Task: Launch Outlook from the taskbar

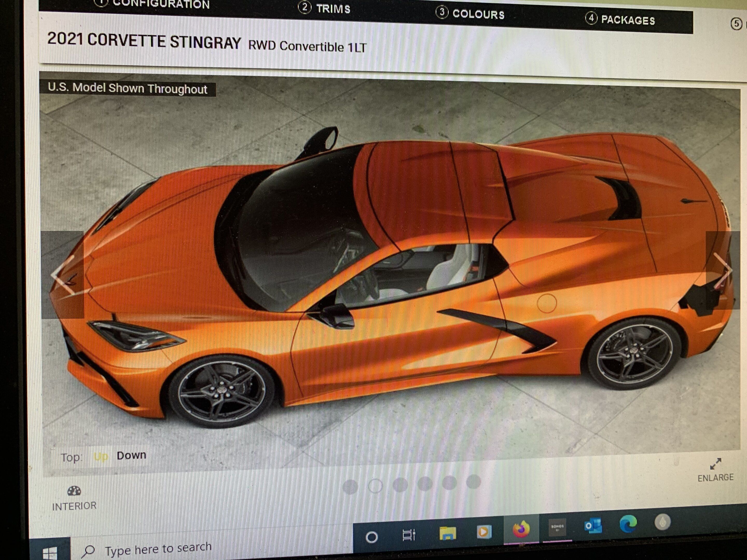Action: click(x=593, y=526)
